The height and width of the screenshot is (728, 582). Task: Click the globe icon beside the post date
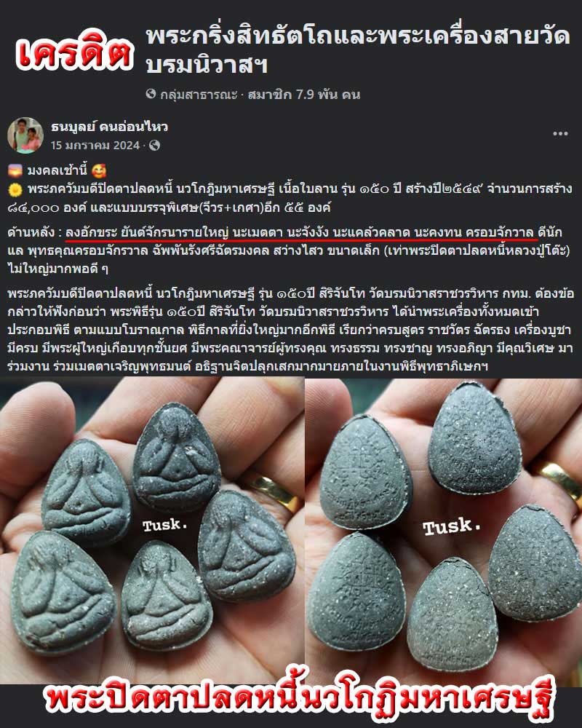(x=154, y=146)
